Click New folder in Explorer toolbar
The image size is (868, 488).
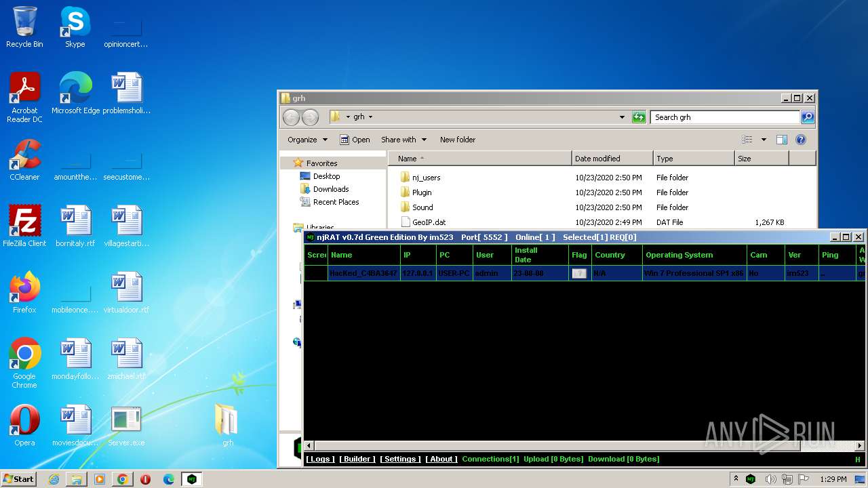pos(458,140)
